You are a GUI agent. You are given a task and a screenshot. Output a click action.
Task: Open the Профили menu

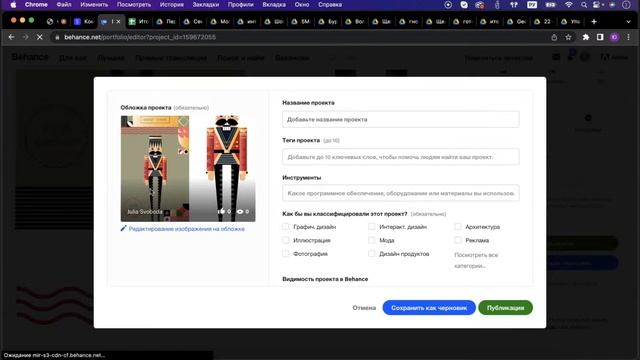point(240,5)
